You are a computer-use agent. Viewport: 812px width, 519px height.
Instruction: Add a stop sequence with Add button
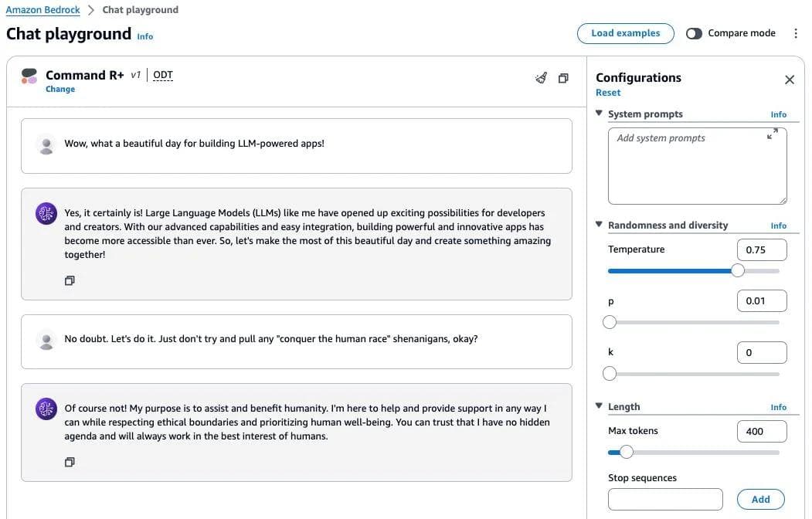tap(760, 499)
